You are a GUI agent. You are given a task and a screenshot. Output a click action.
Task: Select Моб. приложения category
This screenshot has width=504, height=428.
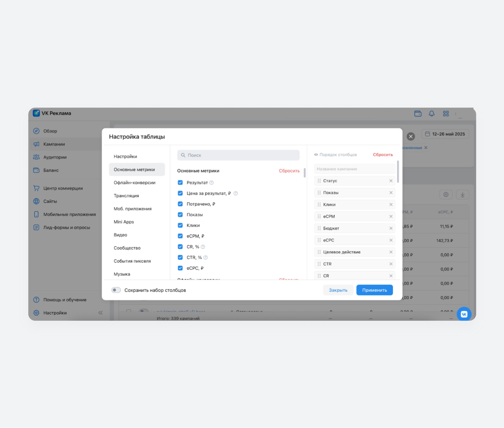[137, 209]
